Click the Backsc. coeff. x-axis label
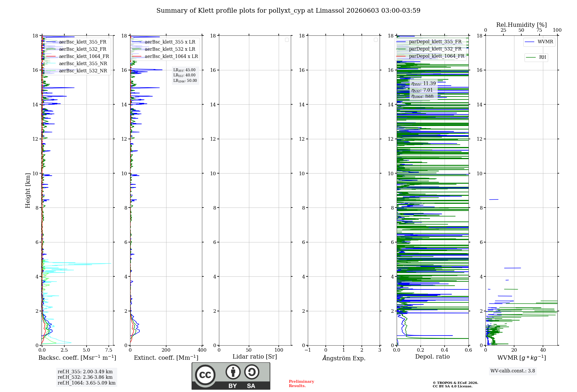 point(77,358)
